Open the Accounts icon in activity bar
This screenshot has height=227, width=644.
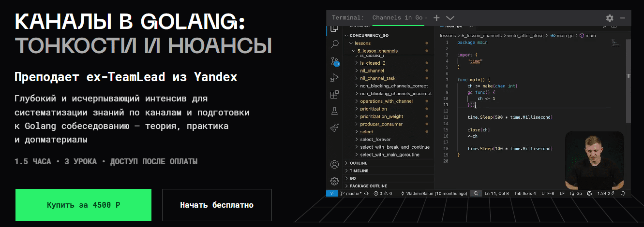click(334, 164)
